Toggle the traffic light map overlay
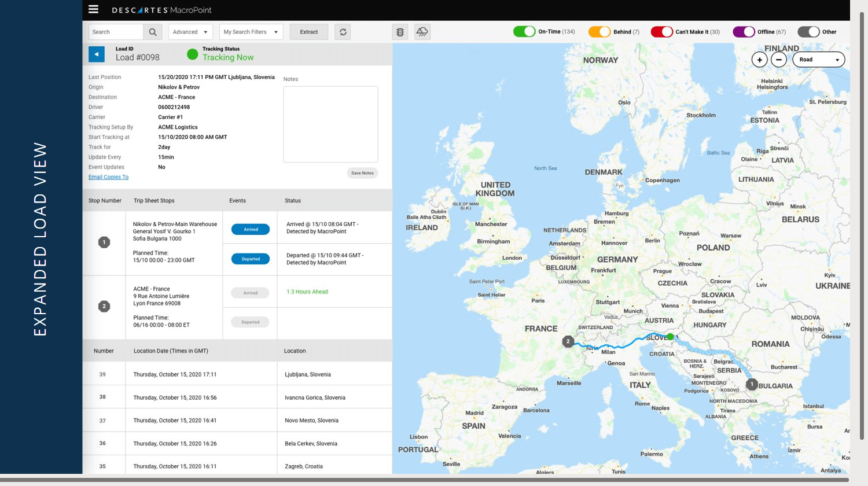868x486 pixels. pos(400,32)
